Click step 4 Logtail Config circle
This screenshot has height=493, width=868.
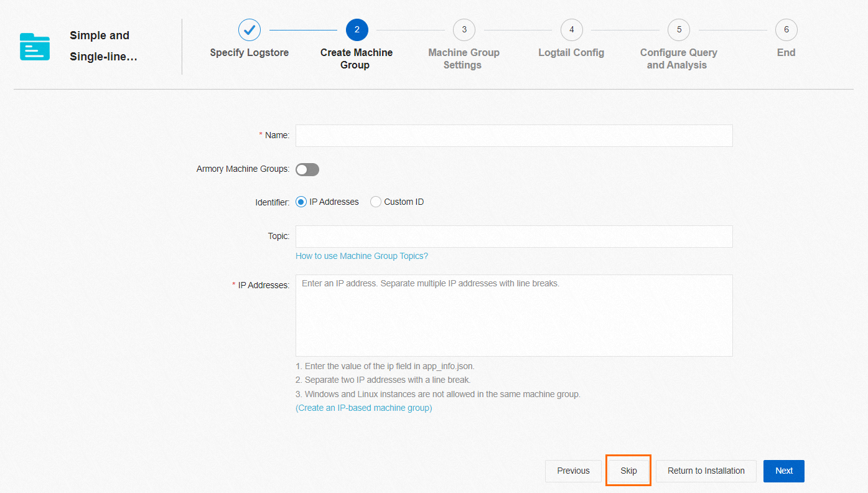pyautogui.click(x=571, y=29)
